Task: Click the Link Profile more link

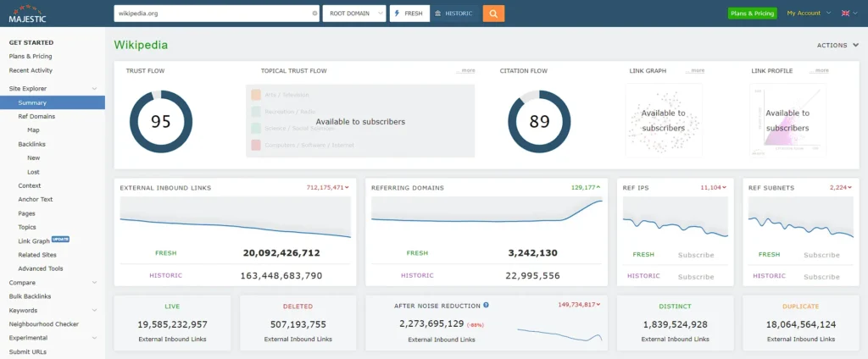Action: pos(820,71)
